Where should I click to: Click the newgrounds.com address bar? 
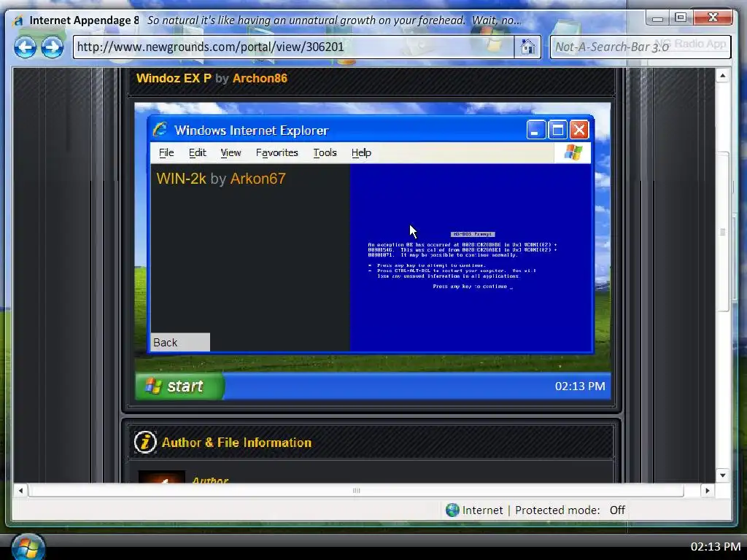tap(293, 47)
